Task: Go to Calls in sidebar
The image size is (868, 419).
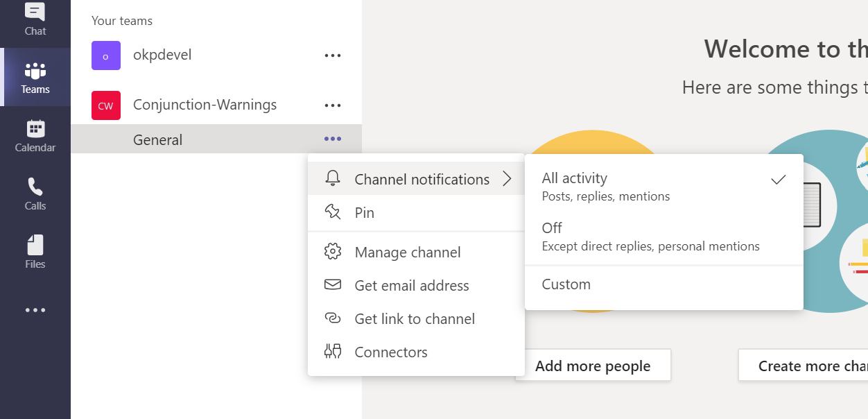Action: [35, 194]
